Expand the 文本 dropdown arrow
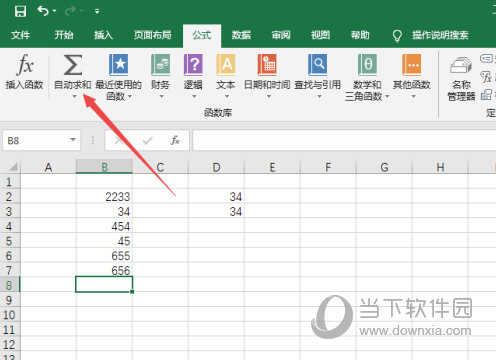 point(227,96)
